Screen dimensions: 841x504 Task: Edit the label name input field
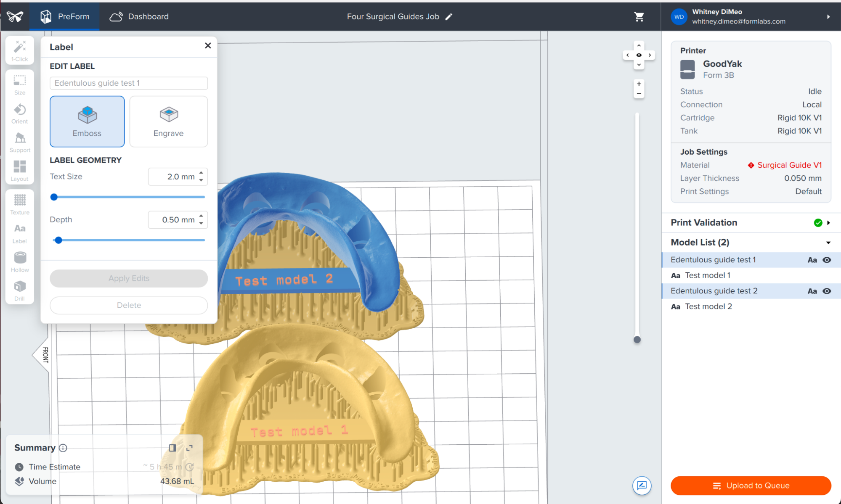click(x=128, y=83)
